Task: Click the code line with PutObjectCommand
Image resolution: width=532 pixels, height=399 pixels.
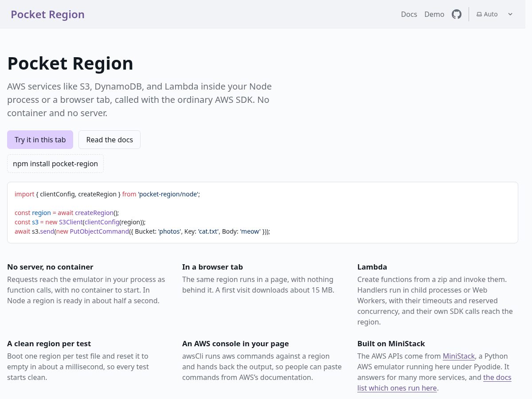Action: [142, 231]
